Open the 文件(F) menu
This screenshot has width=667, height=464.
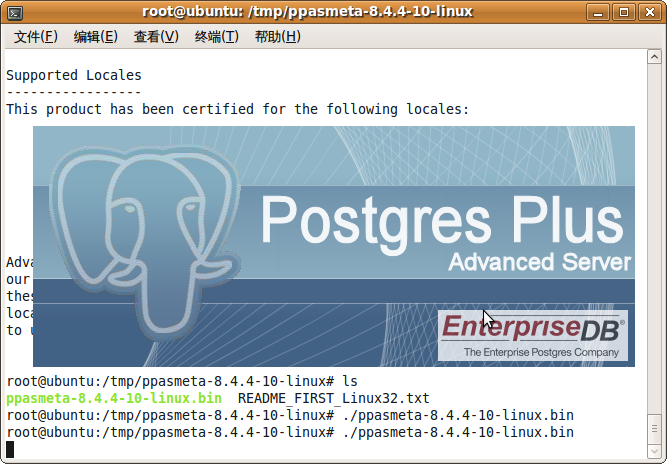(x=36, y=37)
